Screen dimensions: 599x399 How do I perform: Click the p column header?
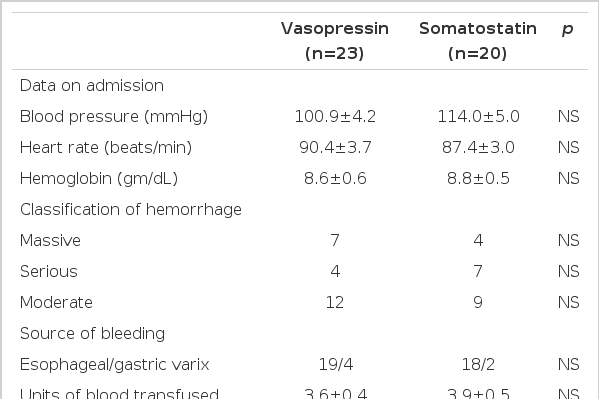tap(567, 29)
